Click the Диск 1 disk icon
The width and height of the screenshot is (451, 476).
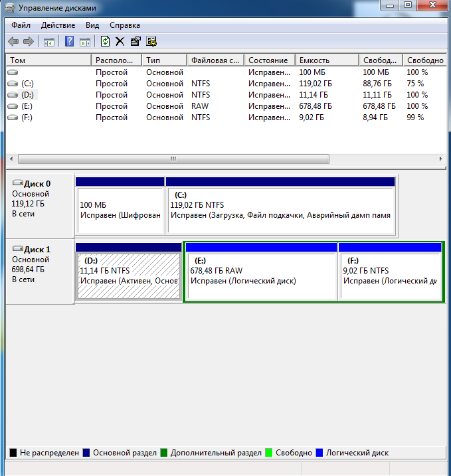pos(18,249)
